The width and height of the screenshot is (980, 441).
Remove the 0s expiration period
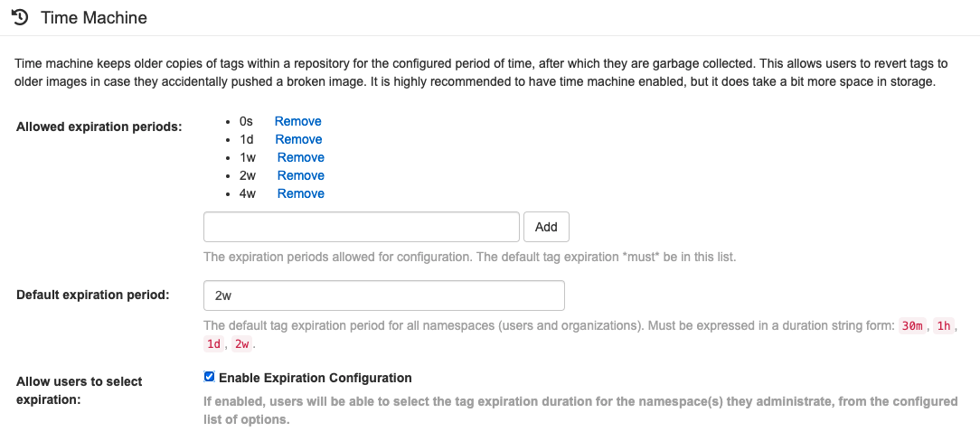297,121
